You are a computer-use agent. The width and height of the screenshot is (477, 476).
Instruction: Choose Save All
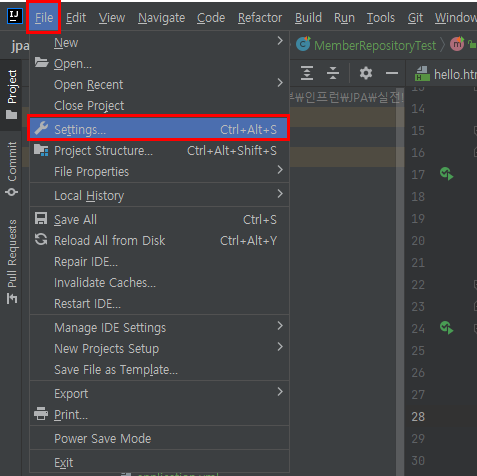click(x=159, y=219)
